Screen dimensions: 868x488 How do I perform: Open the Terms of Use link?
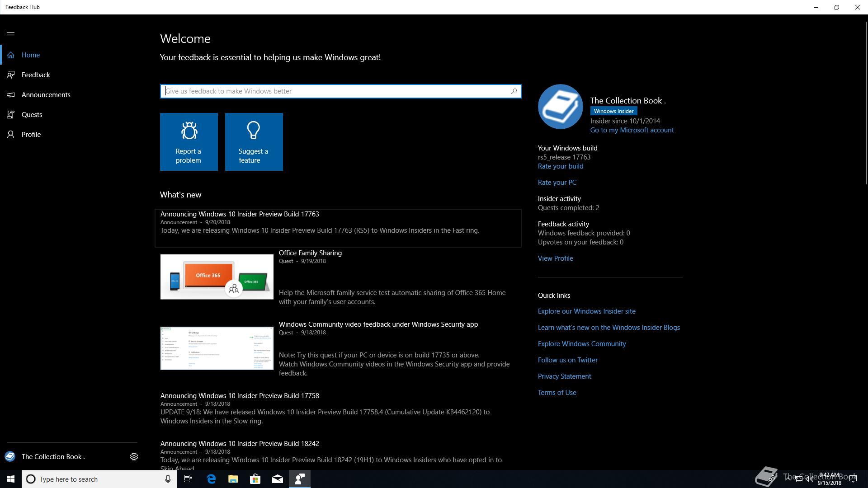click(x=557, y=393)
